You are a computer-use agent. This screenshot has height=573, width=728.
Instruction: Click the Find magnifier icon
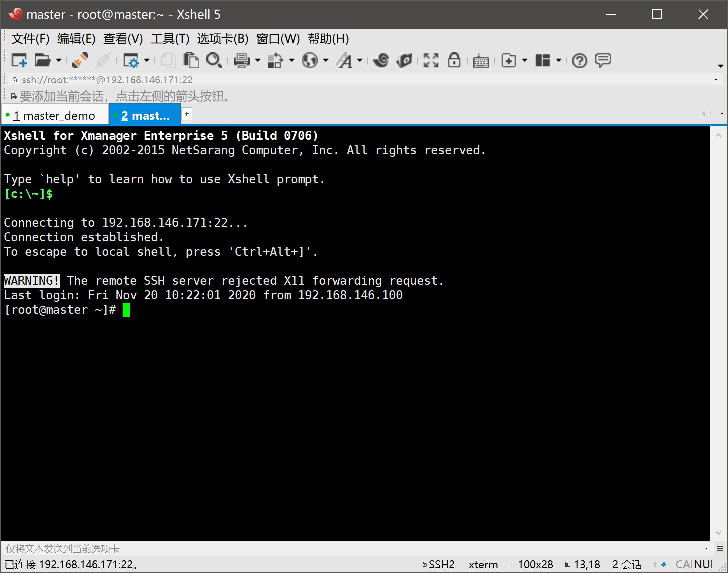coord(214,60)
